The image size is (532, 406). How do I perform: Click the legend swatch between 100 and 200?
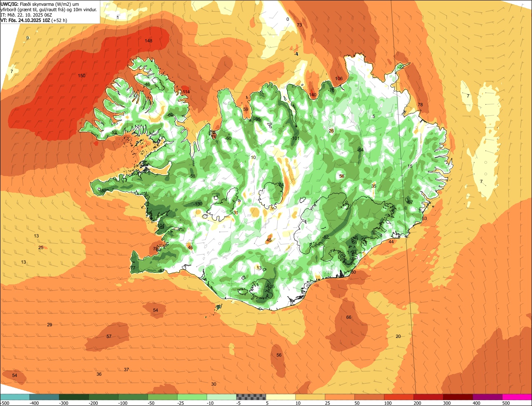[399, 397]
